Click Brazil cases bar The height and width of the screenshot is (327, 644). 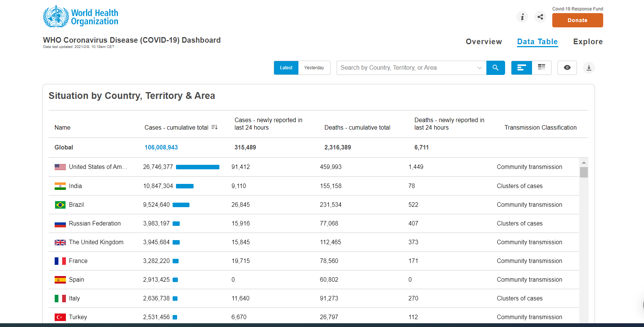pyautogui.click(x=181, y=205)
